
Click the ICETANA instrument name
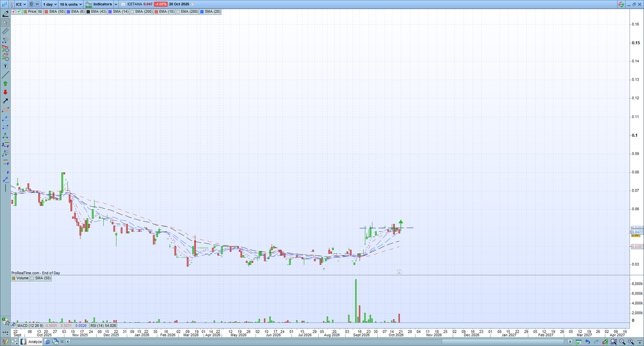pos(134,4)
